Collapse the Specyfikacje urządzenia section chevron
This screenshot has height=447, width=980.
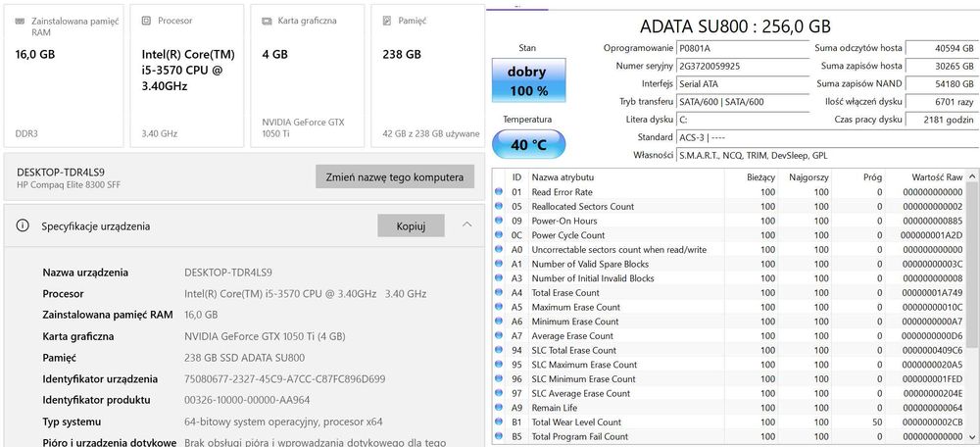pyautogui.click(x=466, y=225)
